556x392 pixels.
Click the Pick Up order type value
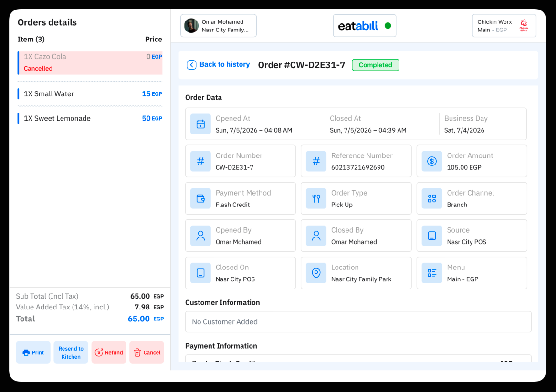342,205
